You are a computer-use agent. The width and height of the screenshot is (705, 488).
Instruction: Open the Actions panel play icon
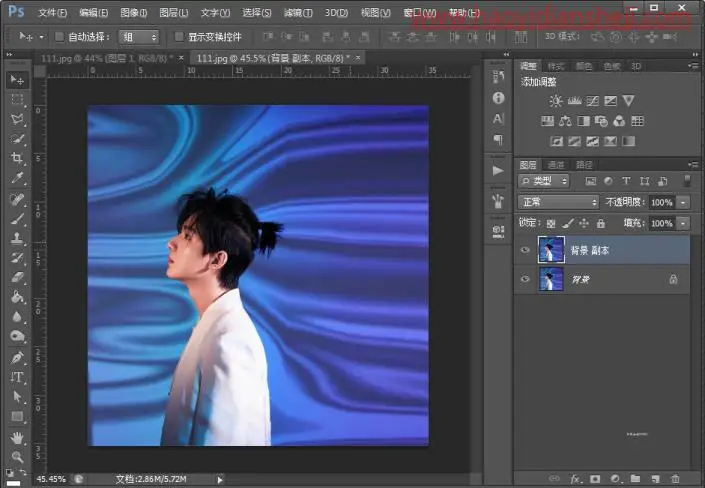498,170
